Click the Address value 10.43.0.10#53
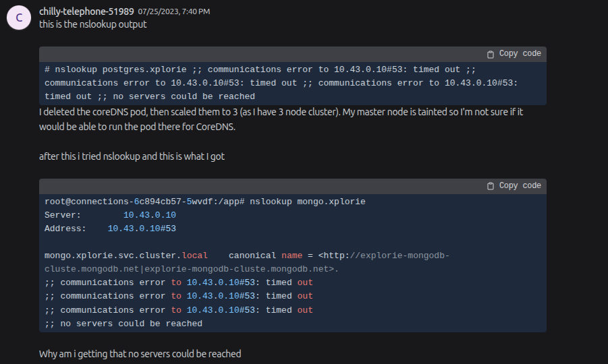 (142, 229)
